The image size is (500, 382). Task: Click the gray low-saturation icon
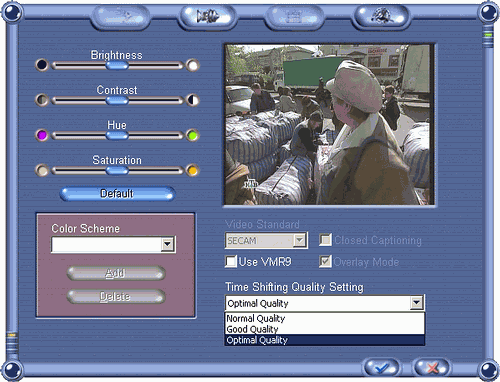(42, 170)
